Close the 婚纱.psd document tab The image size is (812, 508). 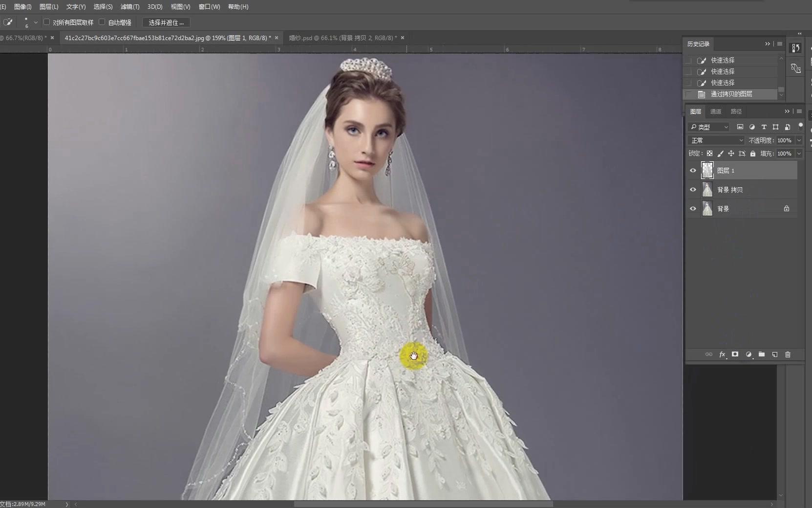[403, 38]
